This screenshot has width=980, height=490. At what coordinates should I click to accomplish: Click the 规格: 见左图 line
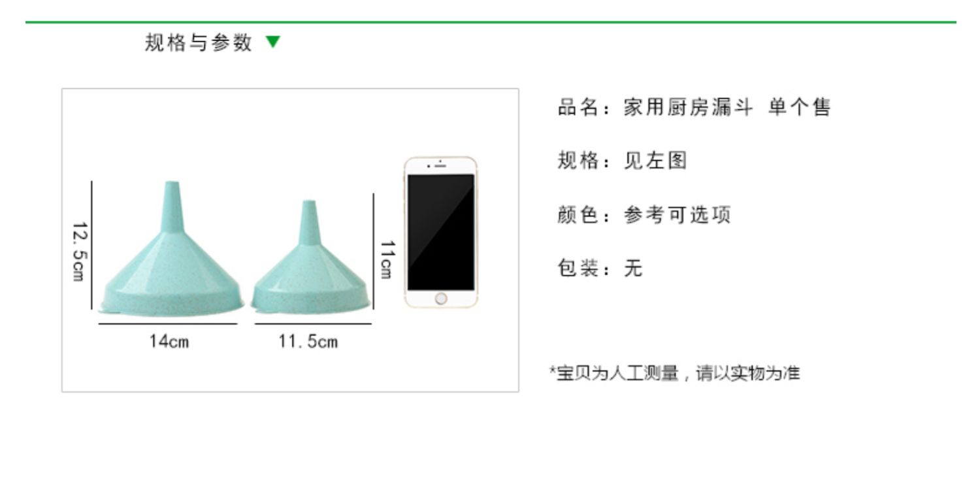point(622,160)
